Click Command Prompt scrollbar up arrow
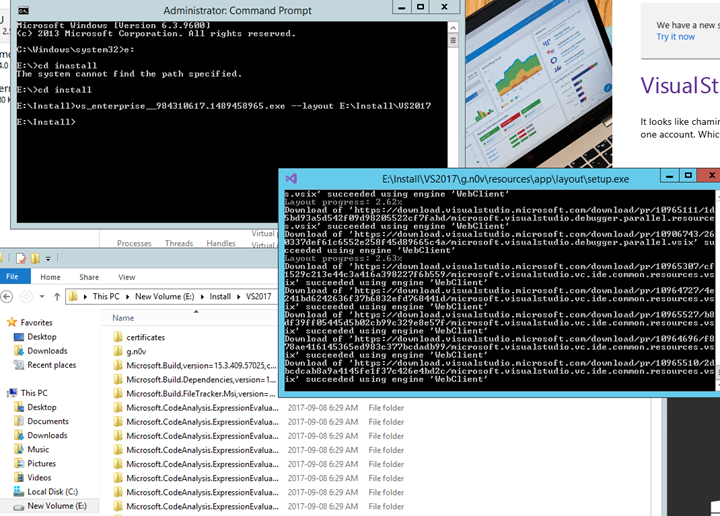 (453, 28)
